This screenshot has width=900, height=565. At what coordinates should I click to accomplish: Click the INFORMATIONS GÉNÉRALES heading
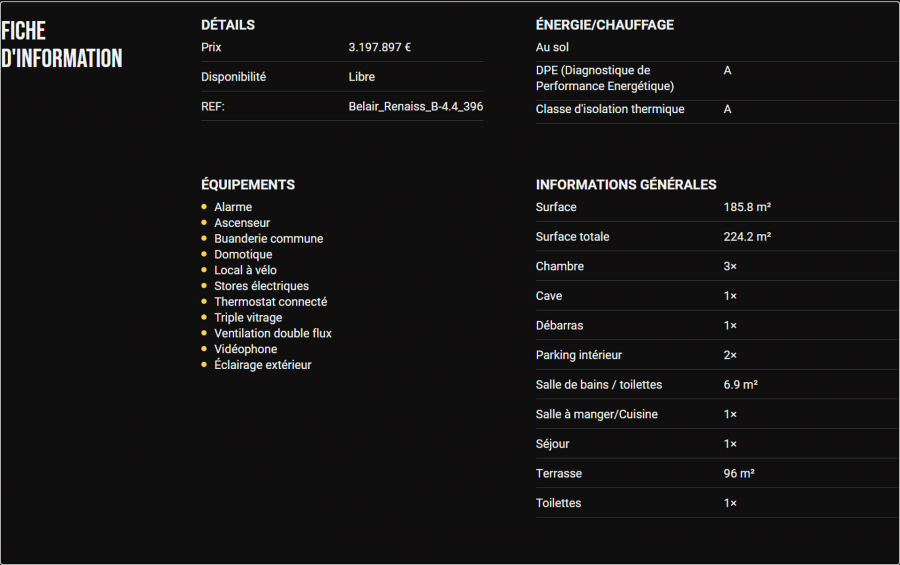click(626, 185)
